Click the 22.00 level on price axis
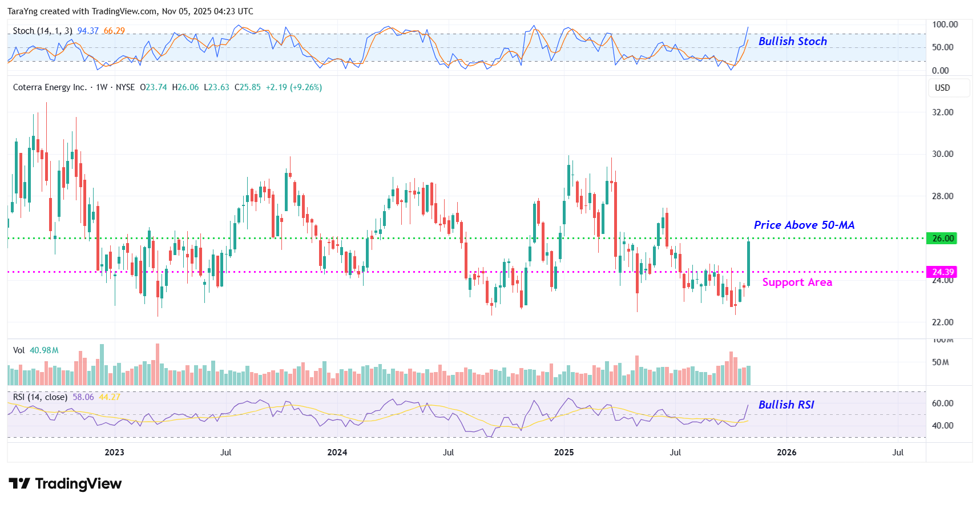 point(942,322)
